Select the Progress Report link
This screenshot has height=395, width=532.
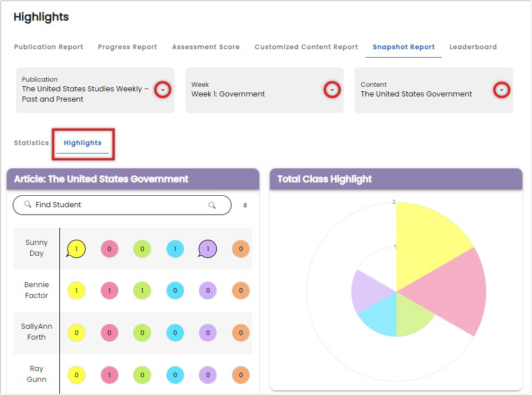tap(127, 47)
